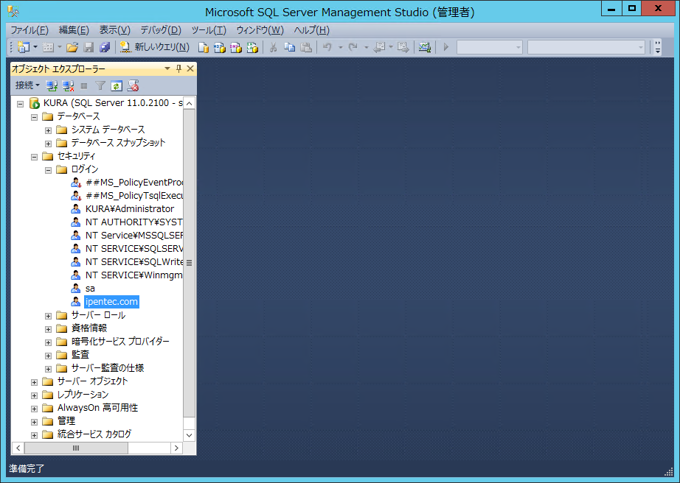The height and width of the screenshot is (483, 680).
Task: Click the Refresh icon in Object Explorer
Action: click(x=116, y=86)
